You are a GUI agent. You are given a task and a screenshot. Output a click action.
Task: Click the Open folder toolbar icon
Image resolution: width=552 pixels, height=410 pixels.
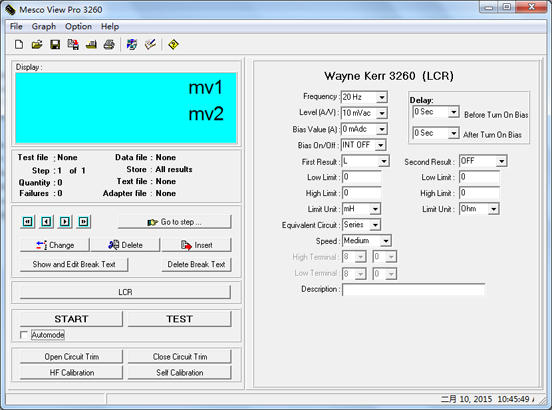[37, 45]
